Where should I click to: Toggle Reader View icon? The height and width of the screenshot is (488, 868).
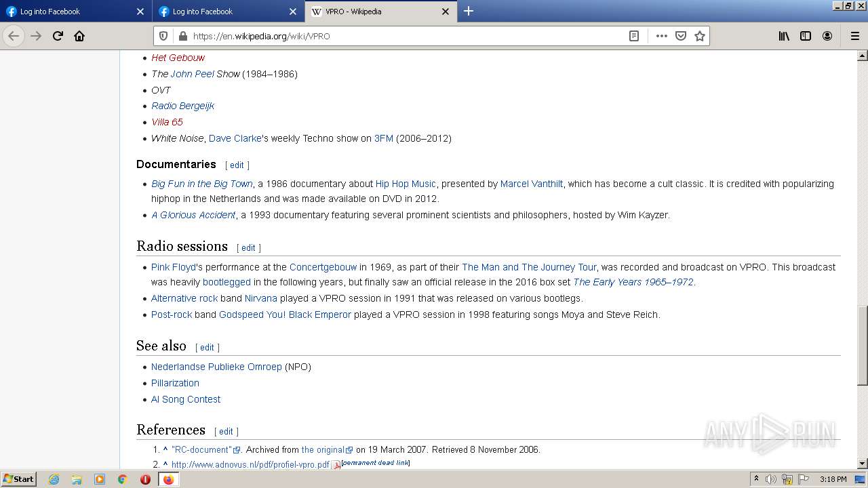pyautogui.click(x=634, y=36)
